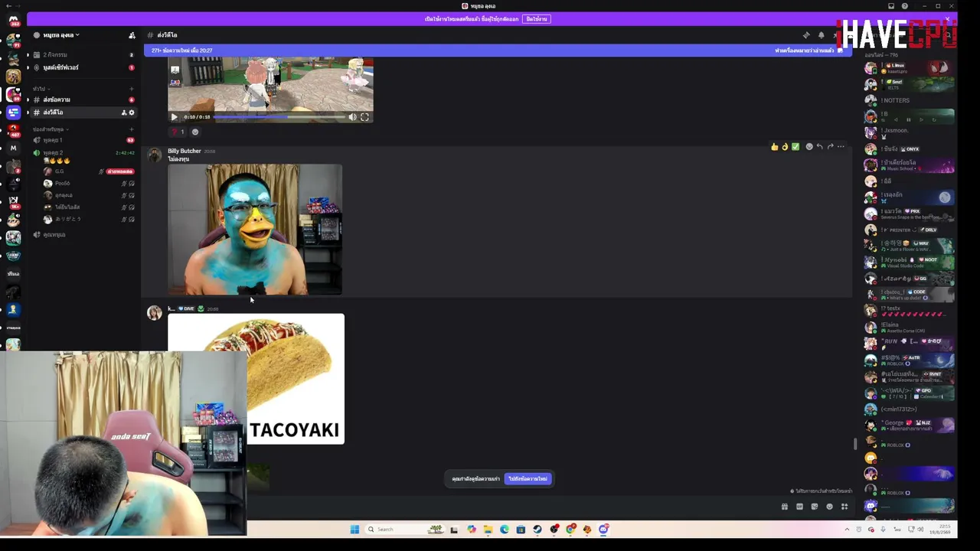Screen dimensions: 980x551
Task: Open the emoji picker in message bar
Action: pyautogui.click(x=829, y=507)
